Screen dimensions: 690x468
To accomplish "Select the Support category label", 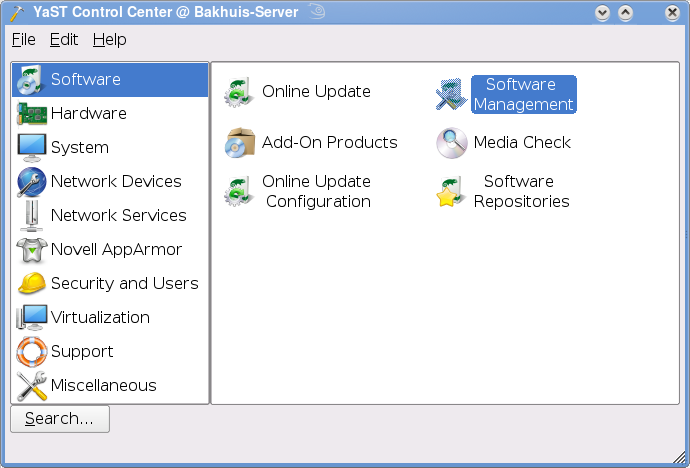I will pos(82,352).
